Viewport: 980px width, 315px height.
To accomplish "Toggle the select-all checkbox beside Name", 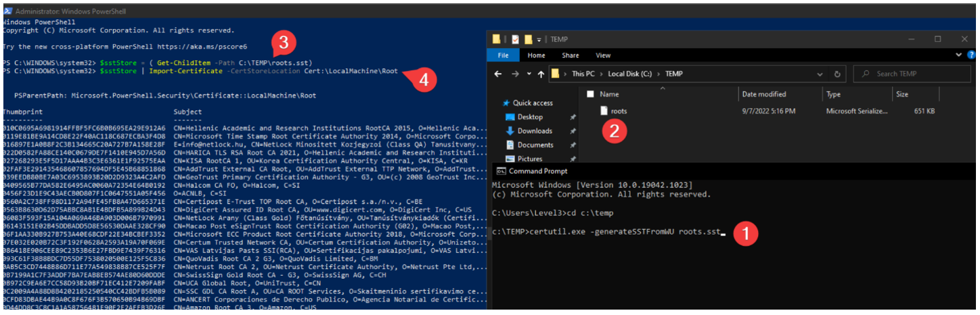I will (590, 95).
